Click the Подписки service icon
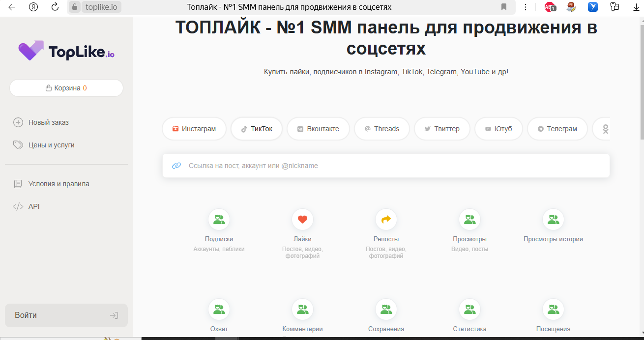 tap(219, 220)
